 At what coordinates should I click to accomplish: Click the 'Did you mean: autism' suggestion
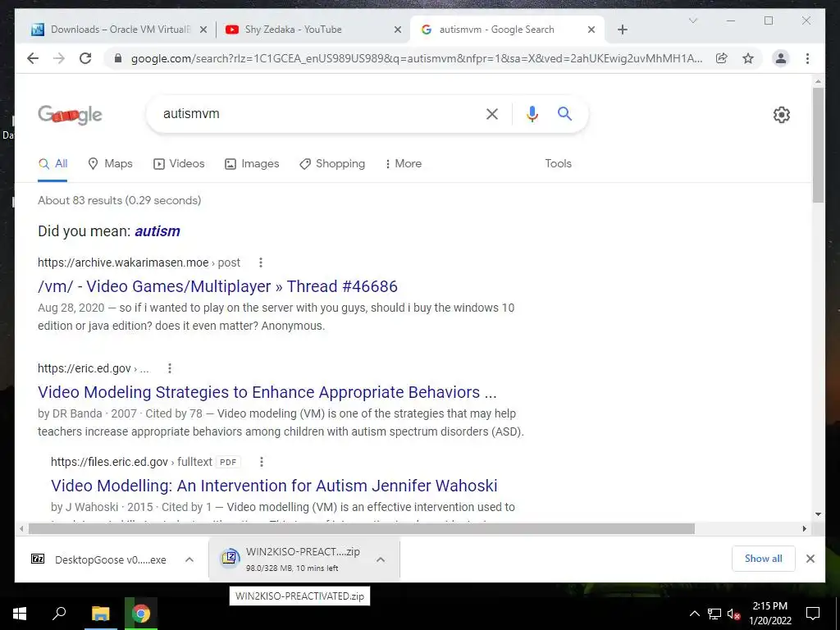click(x=157, y=231)
